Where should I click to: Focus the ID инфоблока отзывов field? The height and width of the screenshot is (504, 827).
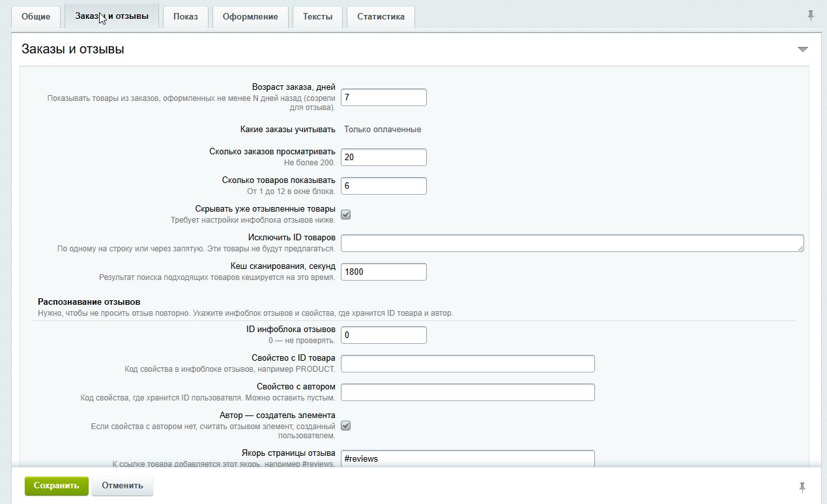click(x=384, y=335)
